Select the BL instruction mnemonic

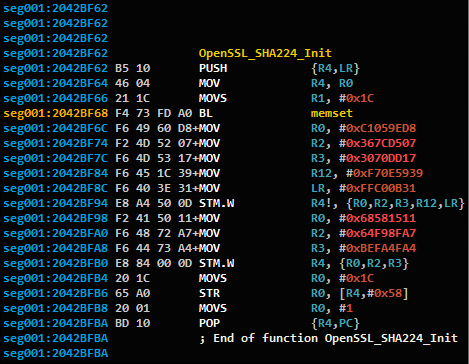tap(206, 113)
